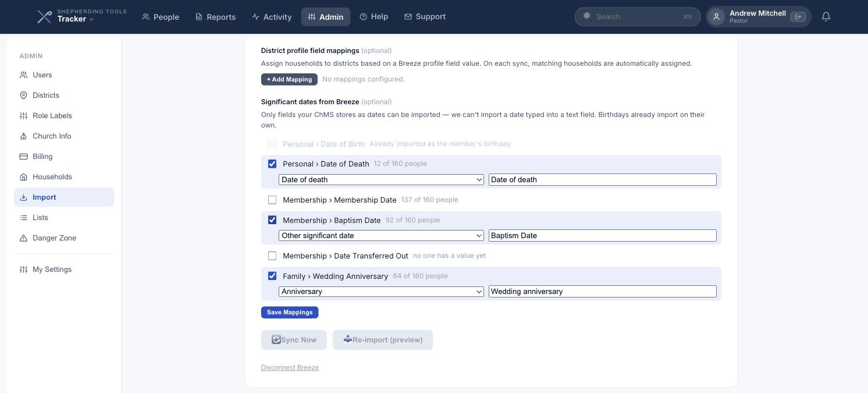Click the Andrew Mitchell Pastor name

757,17
